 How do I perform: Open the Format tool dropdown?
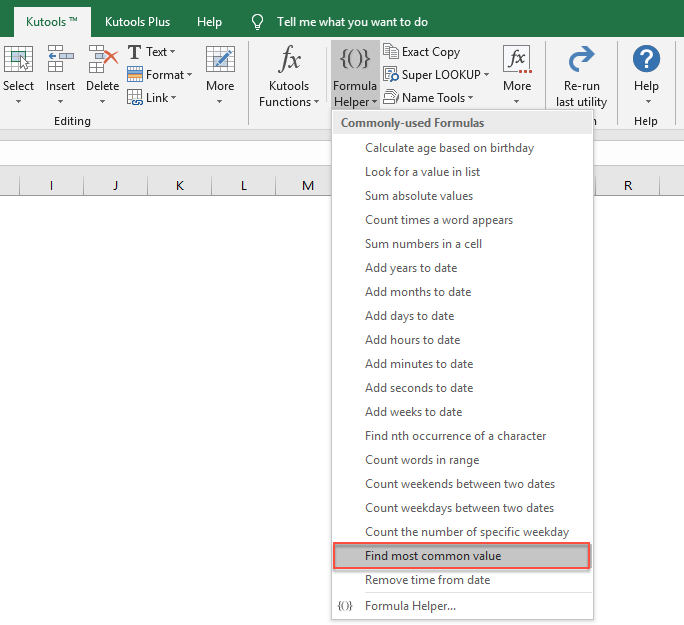(x=158, y=74)
